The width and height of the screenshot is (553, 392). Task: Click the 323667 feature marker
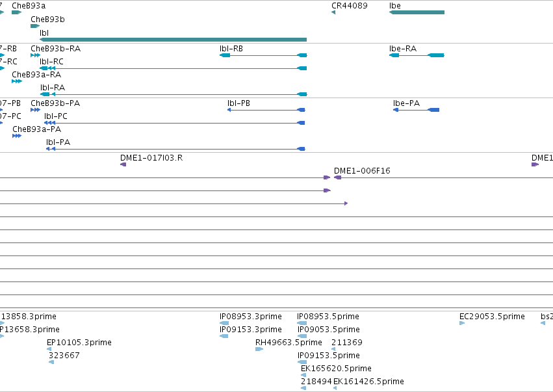coord(51,362)
